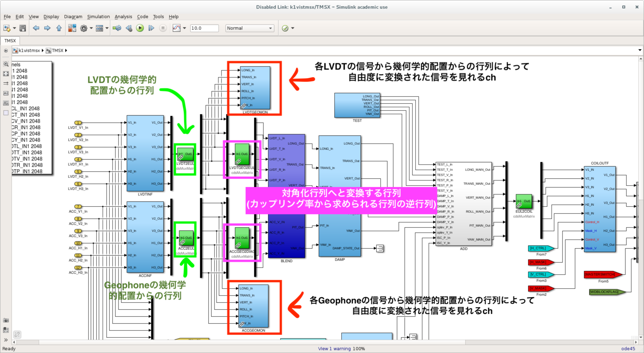Open the Library Browser icon

(x=72, y=28)
